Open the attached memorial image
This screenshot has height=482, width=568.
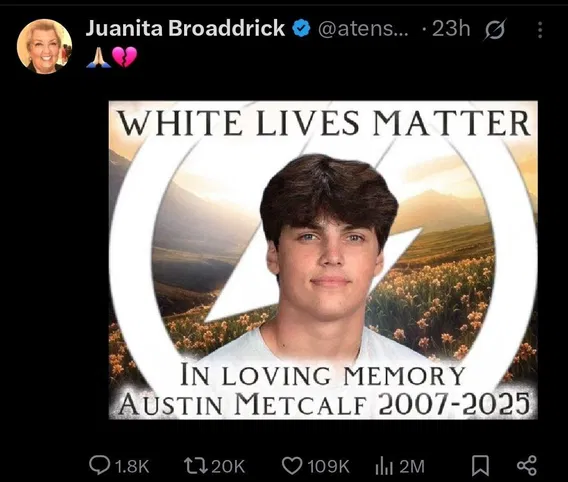pos(323,260)
